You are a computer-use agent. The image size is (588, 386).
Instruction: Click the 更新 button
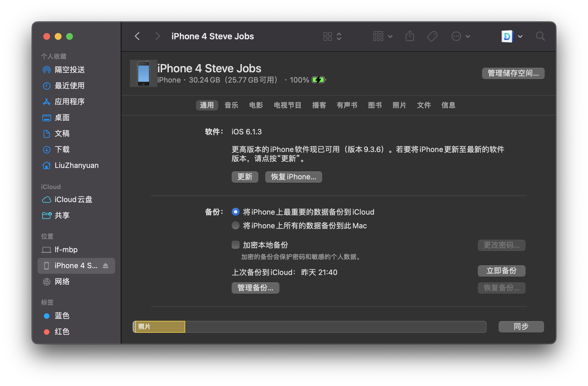point(245,177)
